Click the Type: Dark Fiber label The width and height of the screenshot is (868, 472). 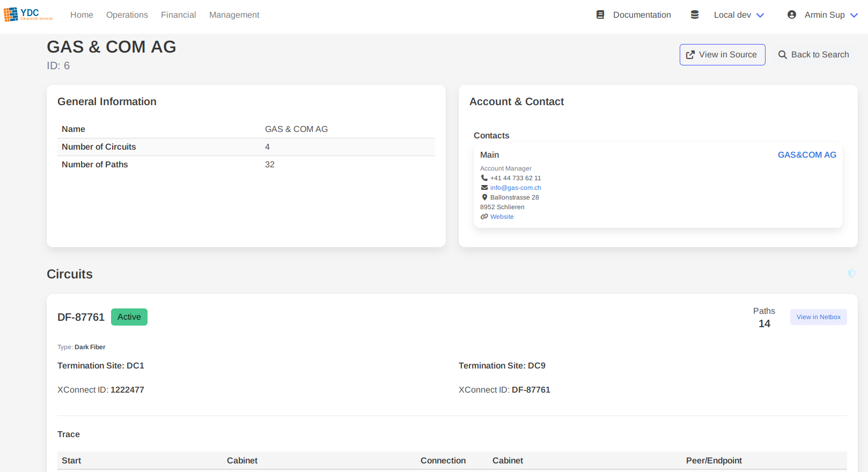point(82,347)
